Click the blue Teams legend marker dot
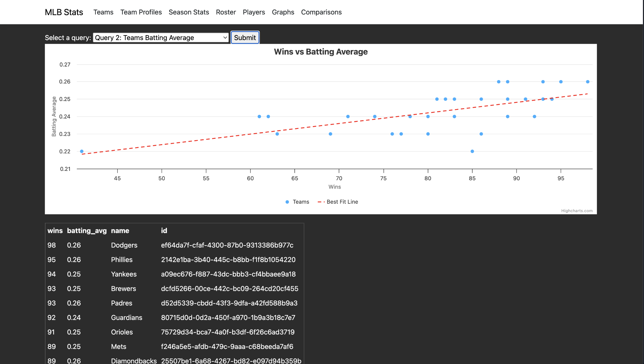 pos(287,201)
